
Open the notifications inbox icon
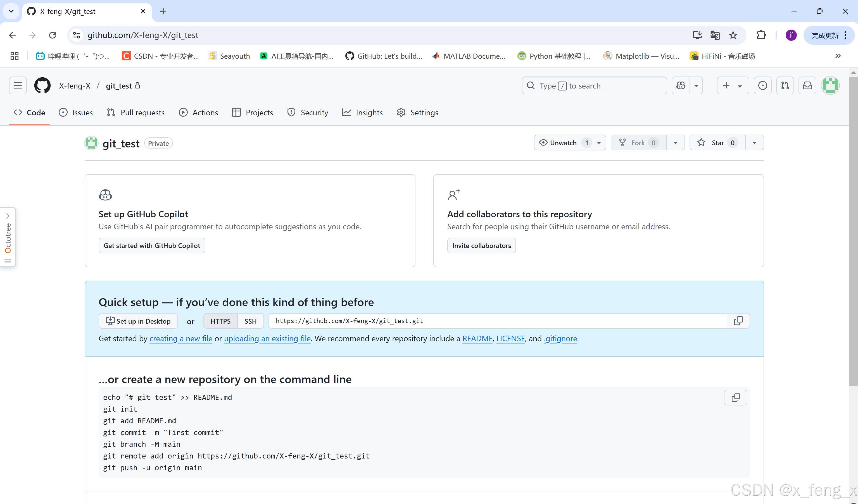tap(807, 85)
